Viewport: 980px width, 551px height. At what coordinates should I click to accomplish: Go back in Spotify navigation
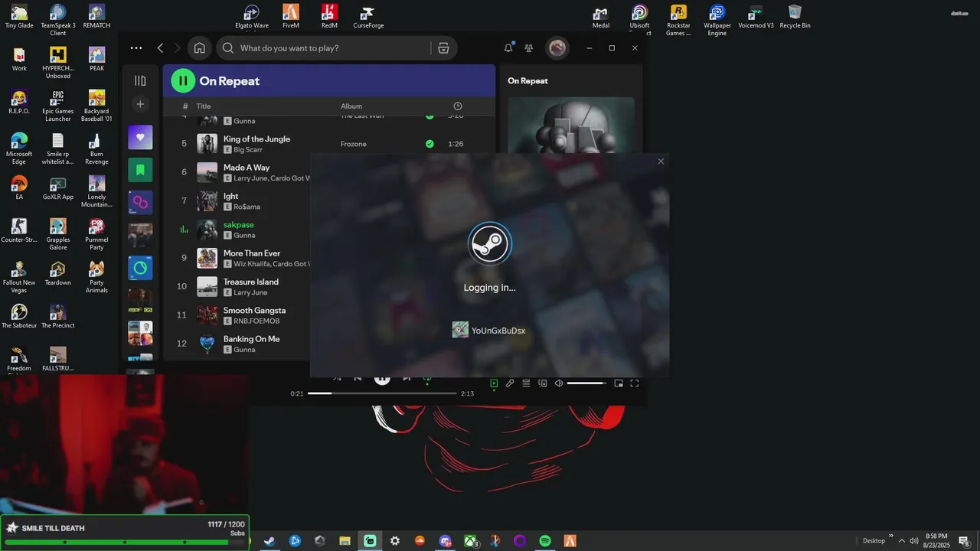pyautogui.click(x=160, y=47)
